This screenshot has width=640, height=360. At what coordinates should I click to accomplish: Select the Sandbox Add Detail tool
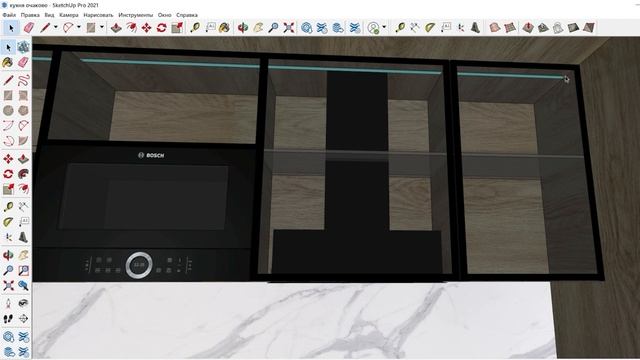(x=573, y=28)
